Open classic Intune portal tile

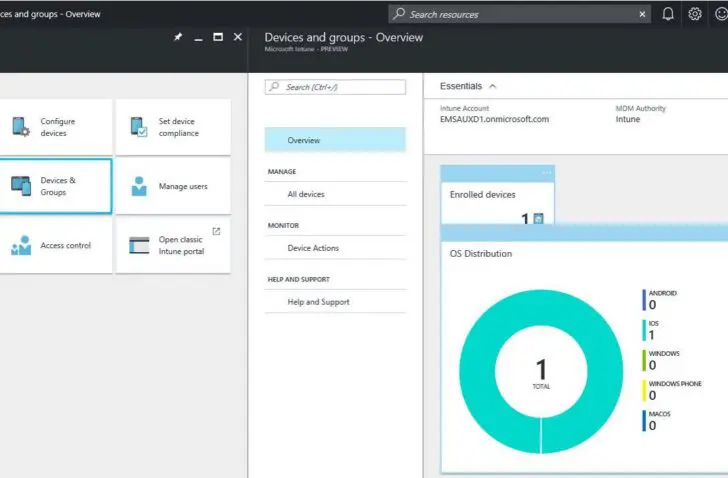pos(173,245)
